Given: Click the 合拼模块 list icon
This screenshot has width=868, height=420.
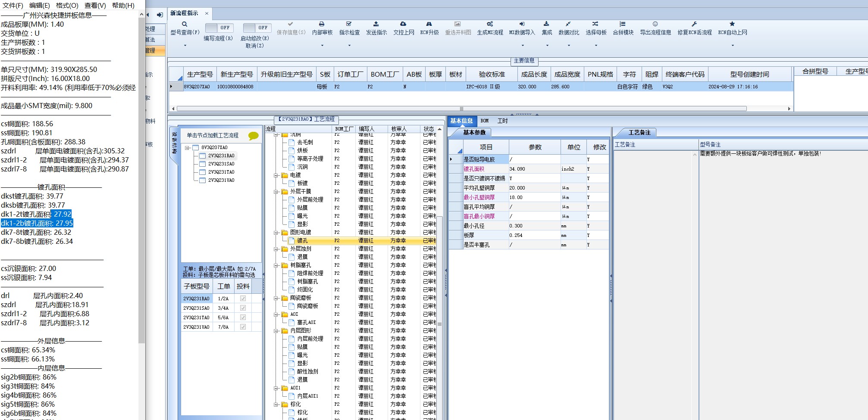Looking at the screenshot, I should 623,24.
